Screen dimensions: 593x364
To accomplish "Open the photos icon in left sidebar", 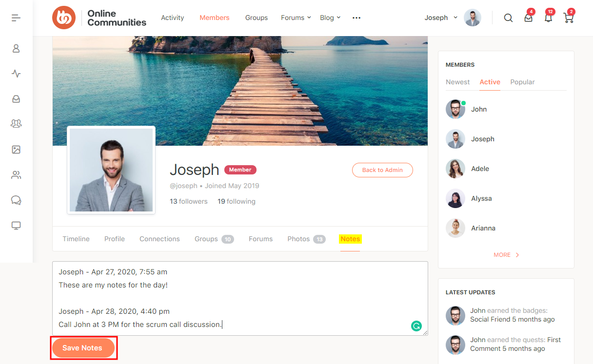I will 16,150.
